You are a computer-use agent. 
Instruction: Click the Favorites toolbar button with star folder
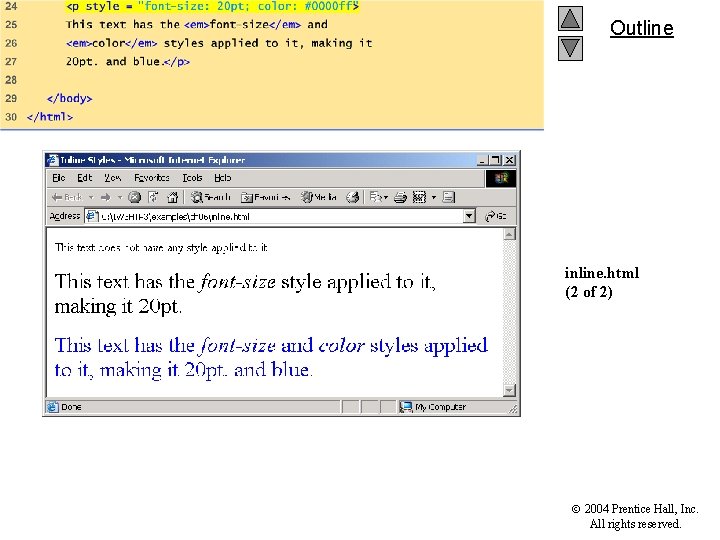265,197
